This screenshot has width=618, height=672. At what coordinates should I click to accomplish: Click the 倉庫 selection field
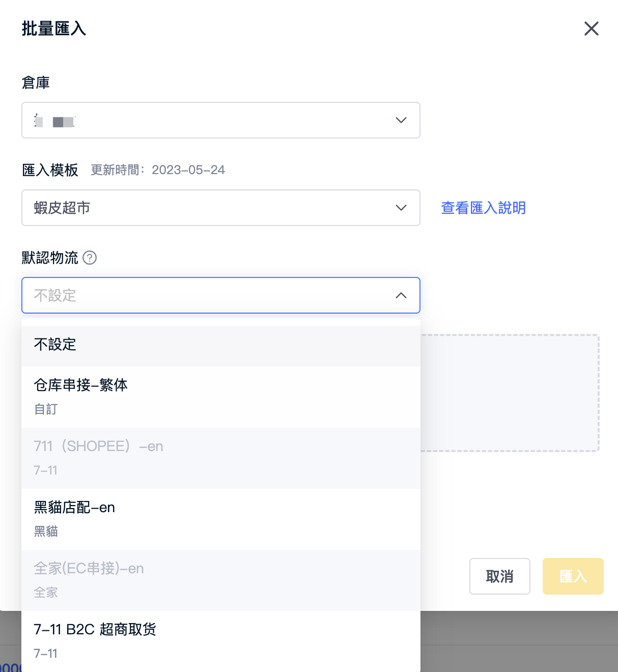tap(221, 120)
